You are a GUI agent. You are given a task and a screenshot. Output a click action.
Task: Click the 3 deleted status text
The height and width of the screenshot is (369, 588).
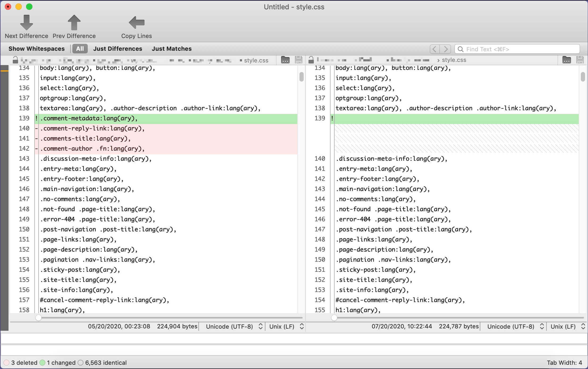pos(24,363)
